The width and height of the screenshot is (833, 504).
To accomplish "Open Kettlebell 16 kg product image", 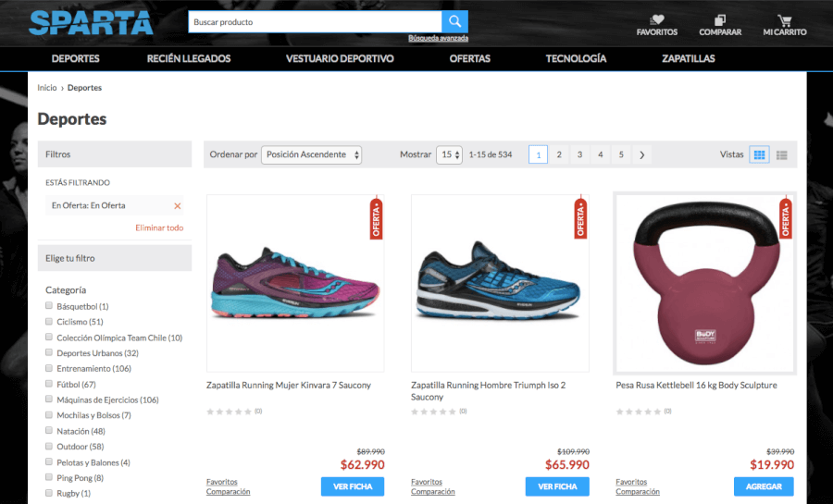I will tap(705, 283).
